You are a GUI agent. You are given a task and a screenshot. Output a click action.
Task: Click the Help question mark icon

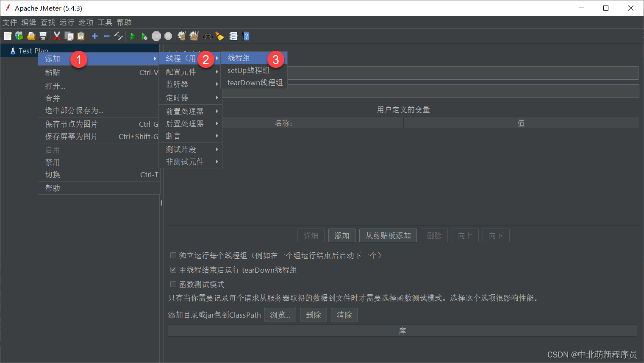[x=246, y=36]
